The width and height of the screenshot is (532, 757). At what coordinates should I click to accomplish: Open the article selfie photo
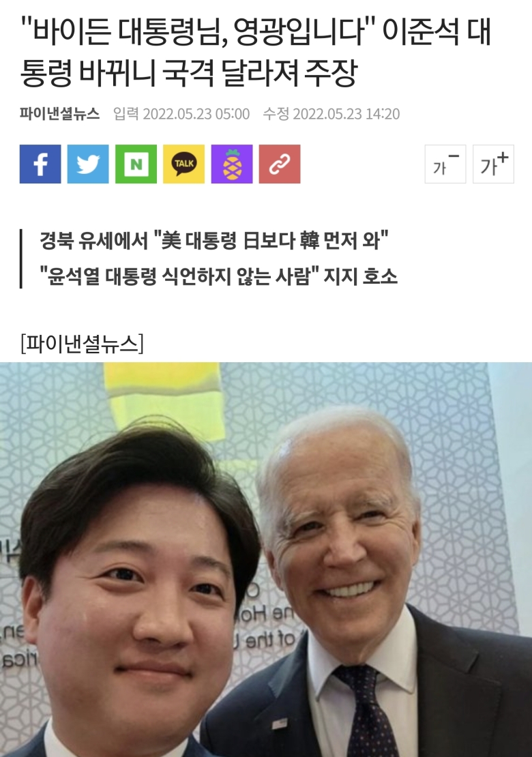(266, 559)
